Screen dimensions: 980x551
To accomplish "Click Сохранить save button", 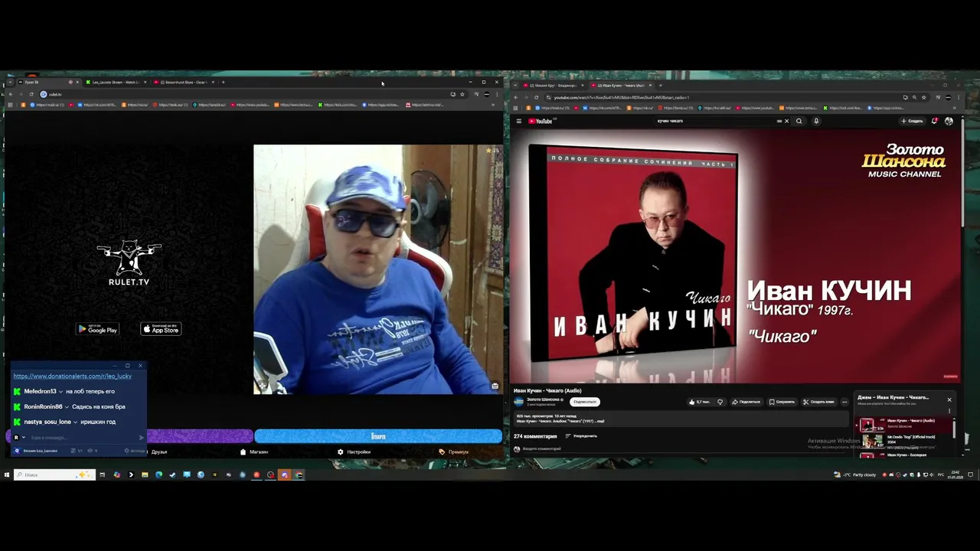I will [x=782, y=402].
